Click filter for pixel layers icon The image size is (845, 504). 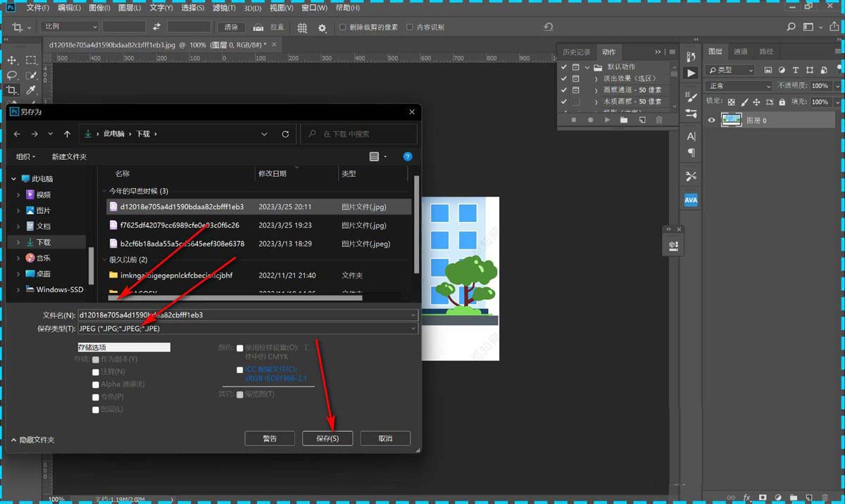[x=768, y=70]
